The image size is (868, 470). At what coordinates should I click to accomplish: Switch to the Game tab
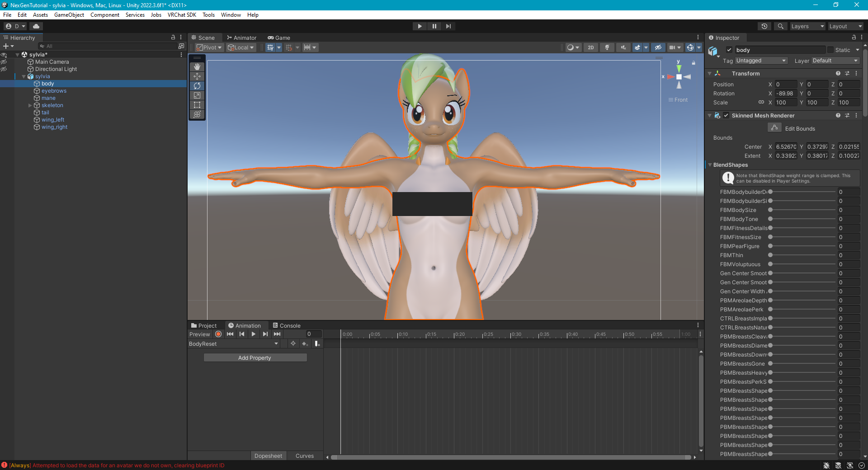(279, 38)
